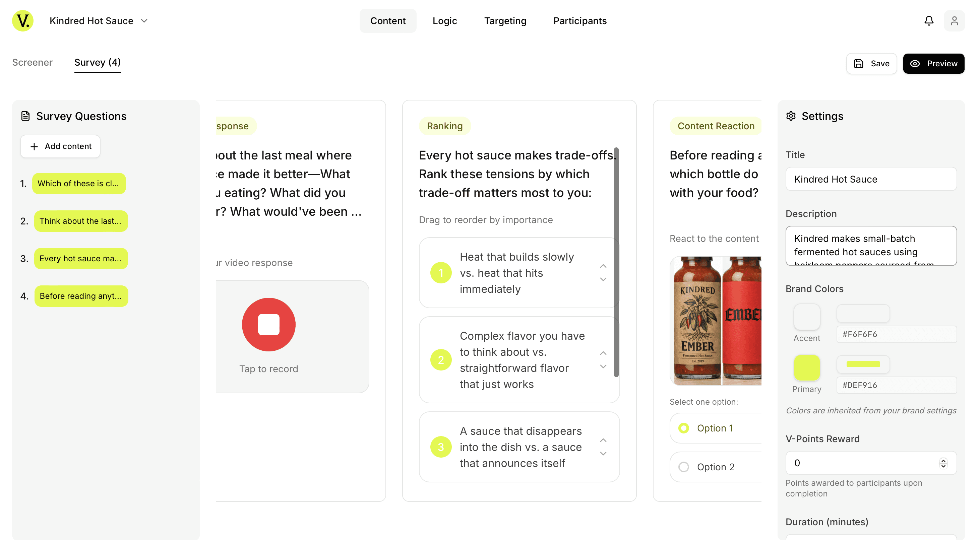Move first ranking item down with chevron
The width and height of the screenshot is (980, 540).
tap(603, 279)
